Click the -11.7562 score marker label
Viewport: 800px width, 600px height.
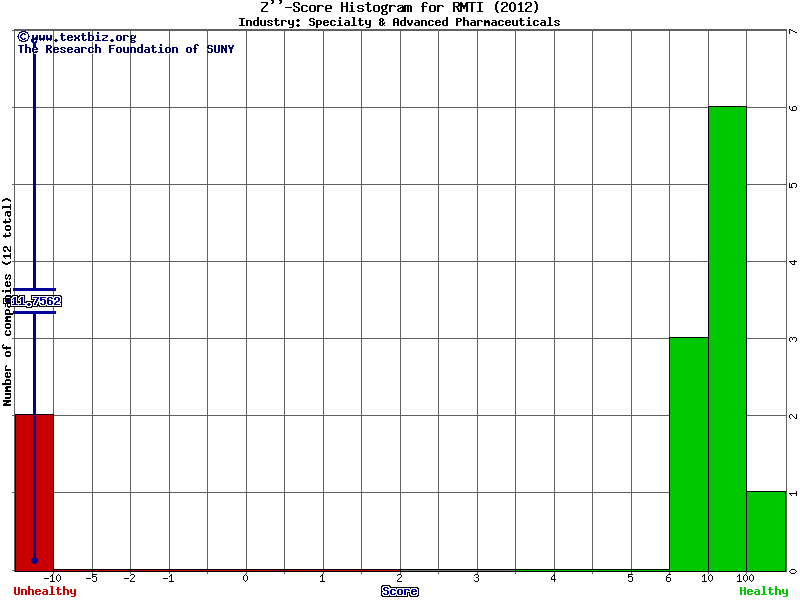click(x=35, y=301)
